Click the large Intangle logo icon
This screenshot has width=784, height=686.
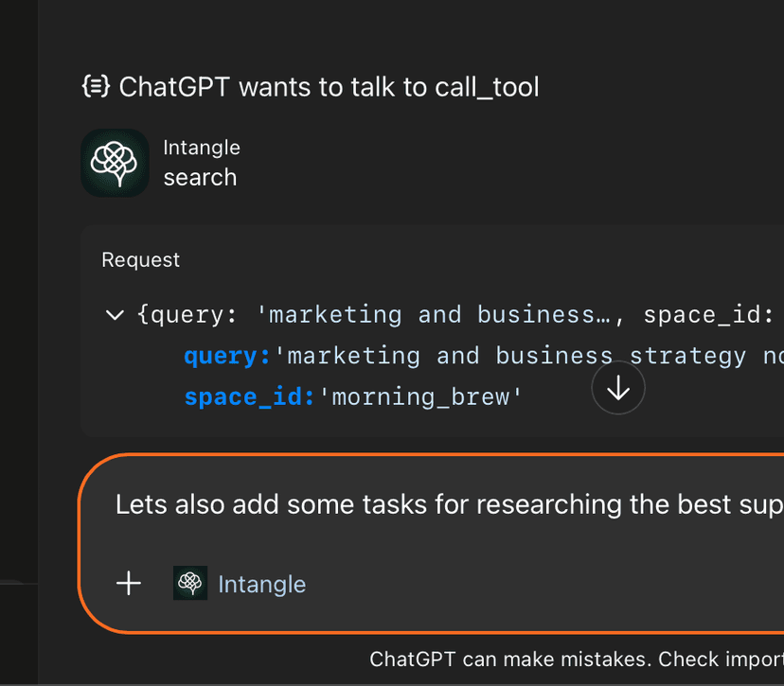pos(115,164)
